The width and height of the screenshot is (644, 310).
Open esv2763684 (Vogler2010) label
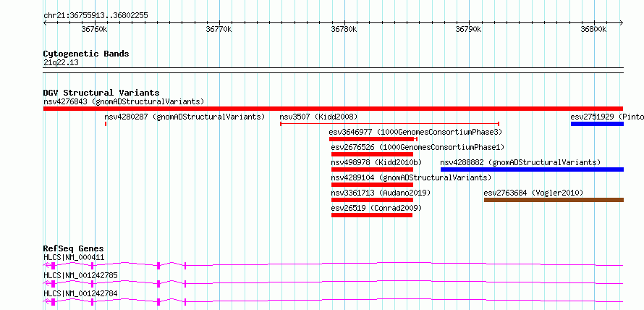click(x=533, y=193)
